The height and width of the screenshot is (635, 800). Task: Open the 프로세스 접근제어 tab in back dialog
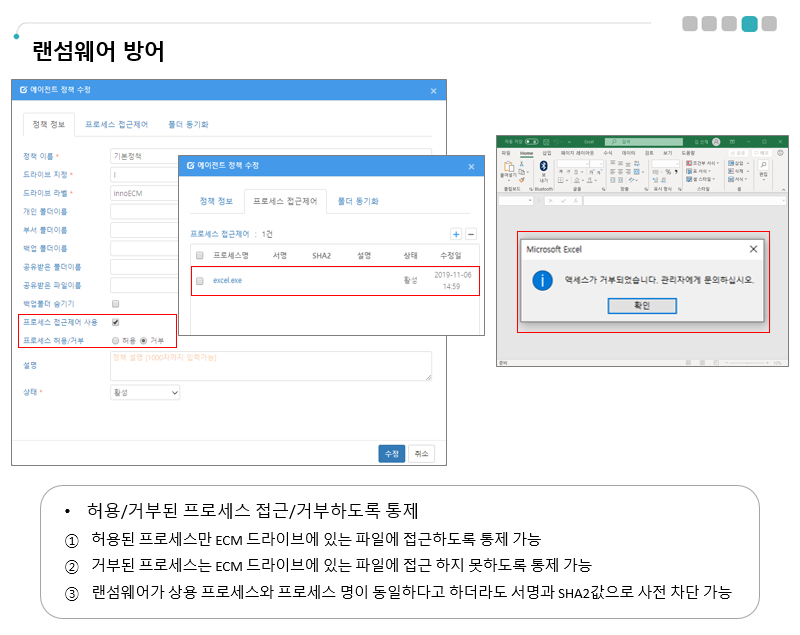click(117, 124)
